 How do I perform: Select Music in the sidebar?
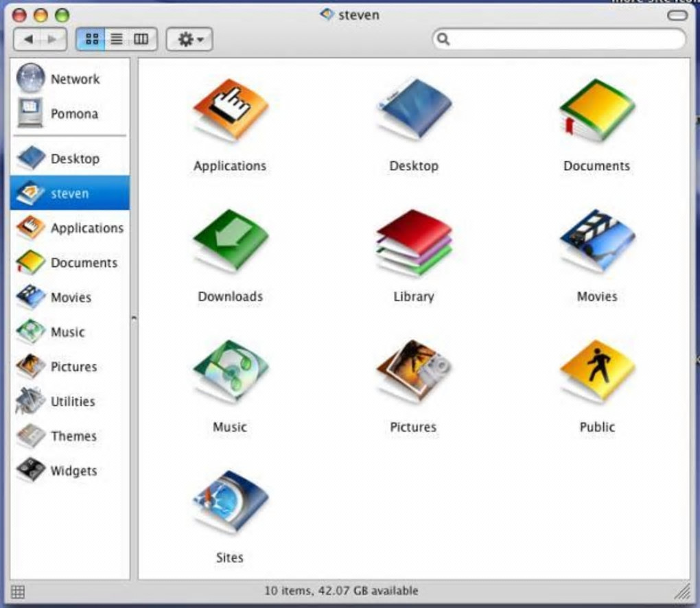click(70, 331)
